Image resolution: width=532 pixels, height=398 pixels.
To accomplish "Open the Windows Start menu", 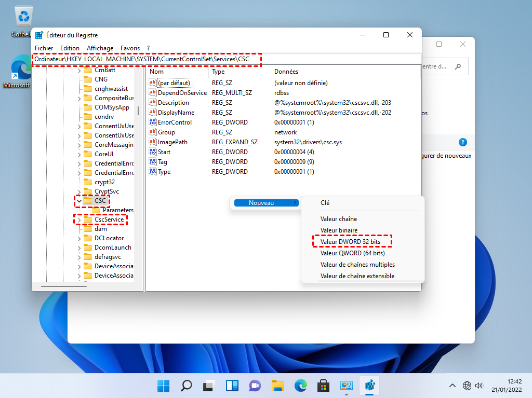I will 164,386.
